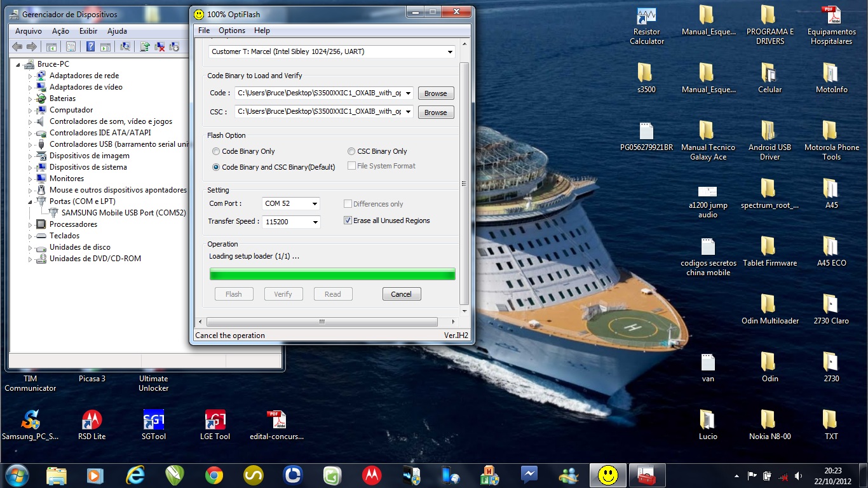Open Equipamentos Hospitalares PDF icon

tap(831, 26)
